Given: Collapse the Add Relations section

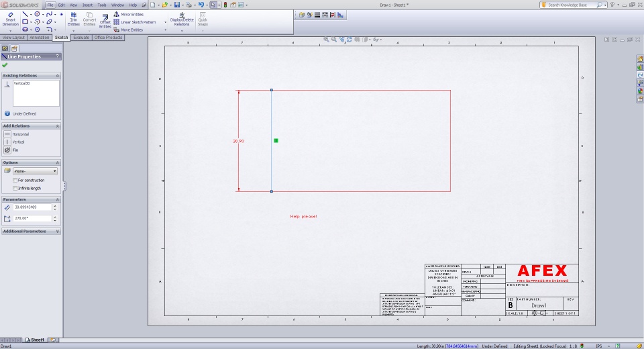Looking at the screenshot, I should [58, 126].
